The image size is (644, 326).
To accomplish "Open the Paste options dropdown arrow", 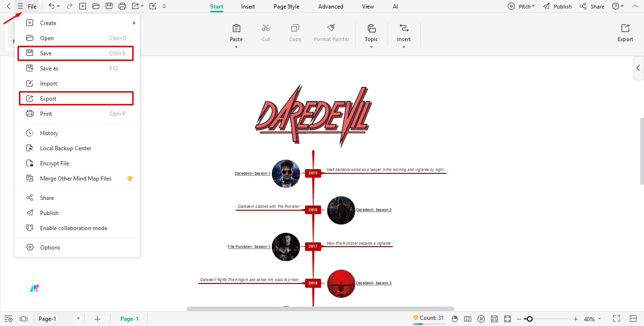I will 237,47.
